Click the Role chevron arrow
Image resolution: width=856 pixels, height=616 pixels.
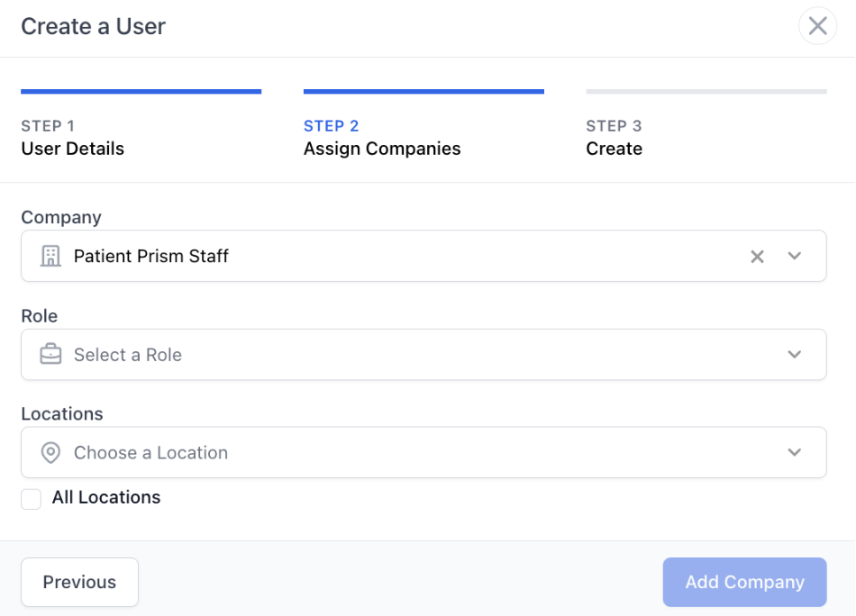coord(795,354)
